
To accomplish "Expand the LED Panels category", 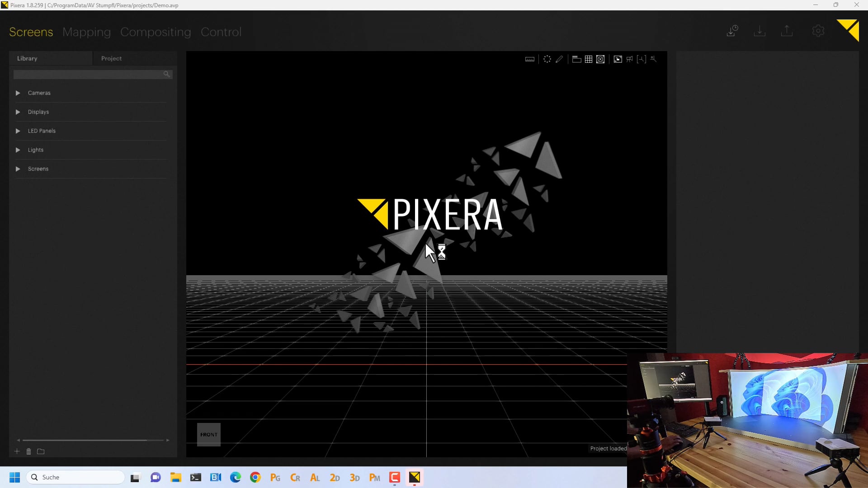I will pyautogui.click(x=18, y=131).
